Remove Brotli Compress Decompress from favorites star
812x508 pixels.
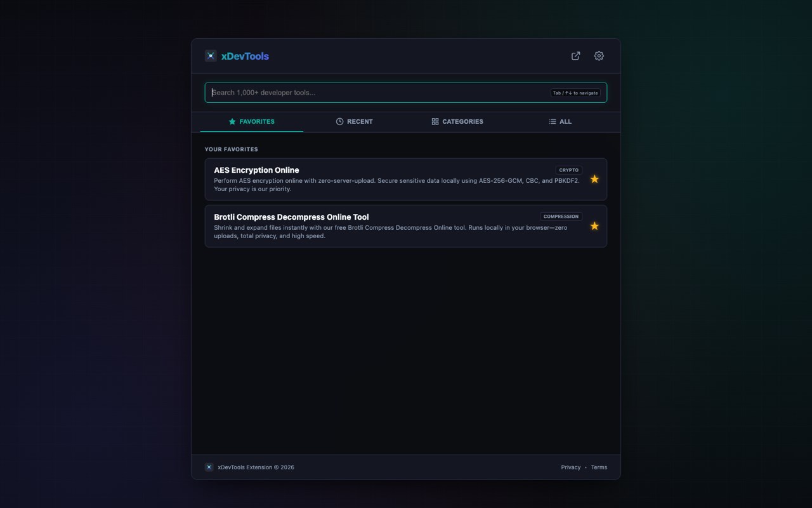(594, 226)
